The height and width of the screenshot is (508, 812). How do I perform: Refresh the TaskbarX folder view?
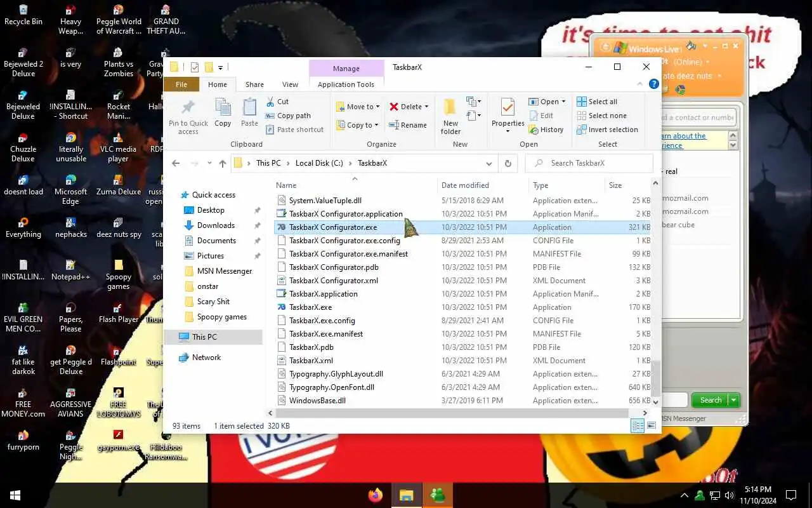click(507, 163)
